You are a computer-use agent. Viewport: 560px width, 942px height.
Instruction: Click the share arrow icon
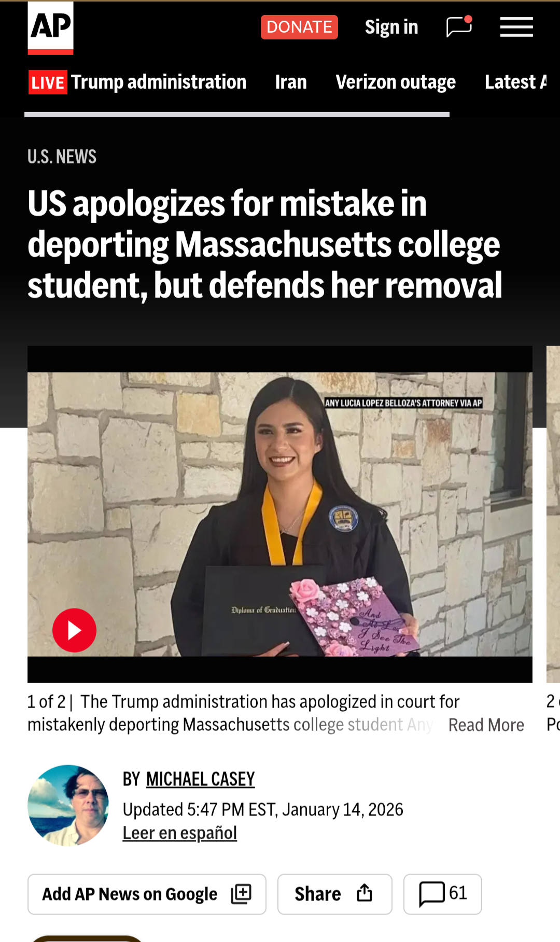365,893
